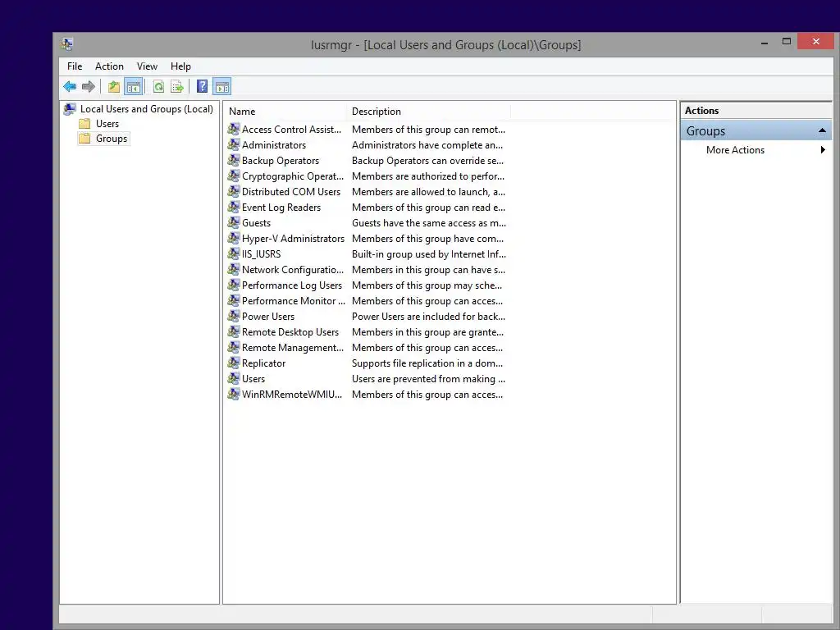Click the Groups folder icon in tree
Viewport: 840px width, 630px height.
click(84, 139)
